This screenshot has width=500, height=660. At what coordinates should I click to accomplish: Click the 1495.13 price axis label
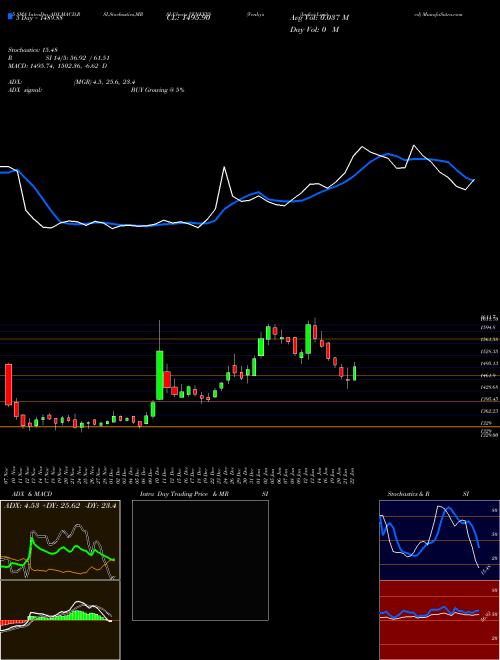(490, 363)
